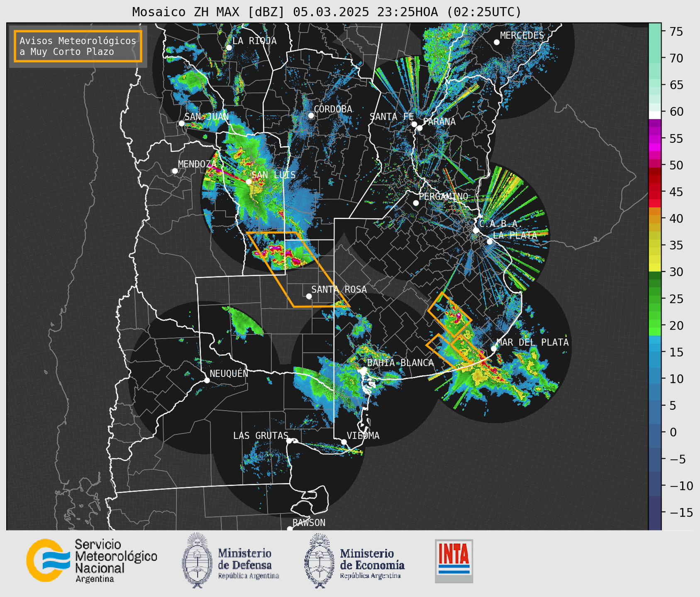Click the Ministerio de Economía emblem

coord(320,560)
